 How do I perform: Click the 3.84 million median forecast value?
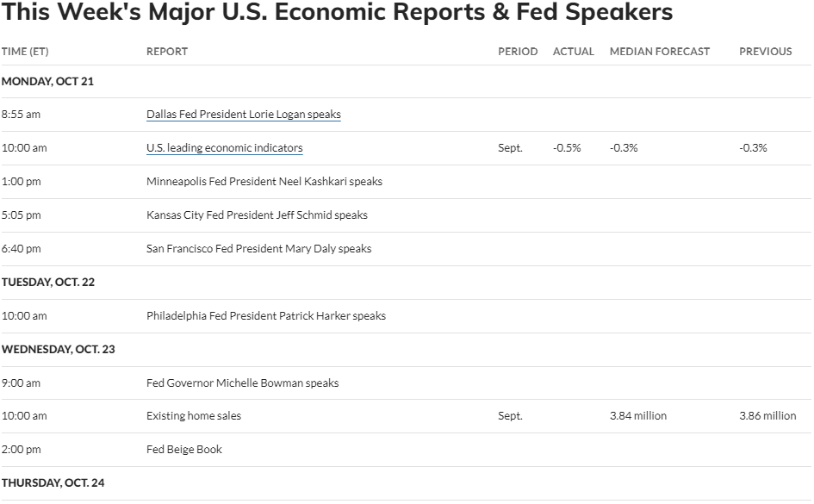638,416
